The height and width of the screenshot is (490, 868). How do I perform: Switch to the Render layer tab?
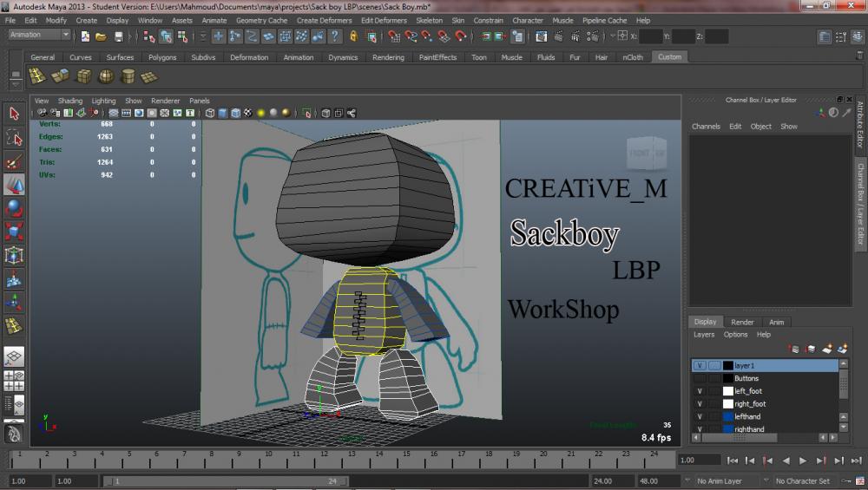coord(742,322)
